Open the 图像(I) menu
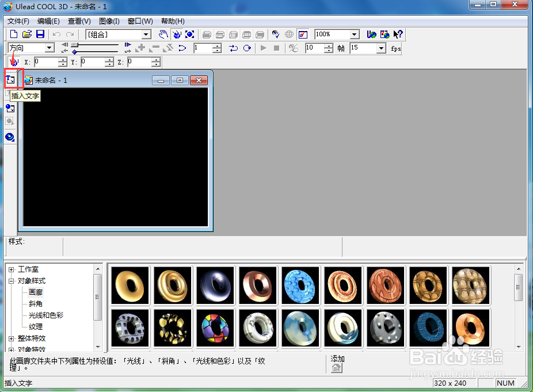This screenshot has height=392, width=533. 109,21
